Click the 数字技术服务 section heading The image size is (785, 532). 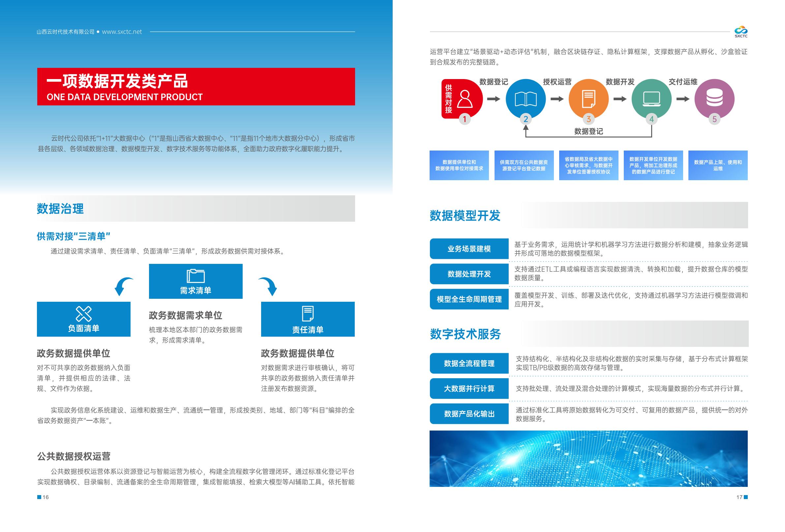pyautogui.click(x=465, y=334)
